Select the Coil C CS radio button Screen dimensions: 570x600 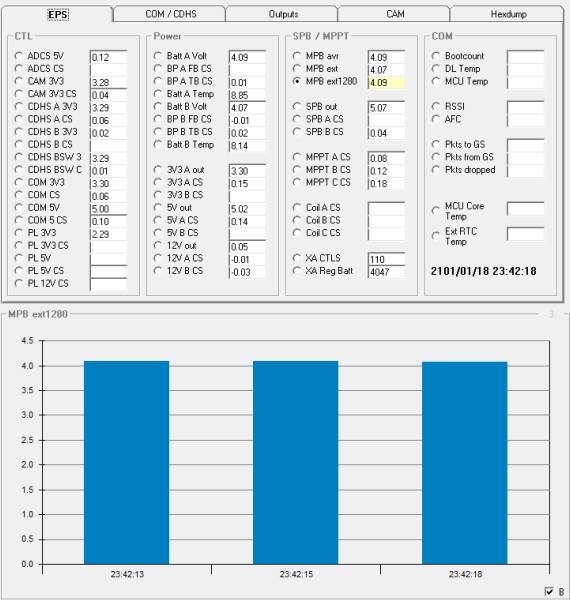point(296,233)
